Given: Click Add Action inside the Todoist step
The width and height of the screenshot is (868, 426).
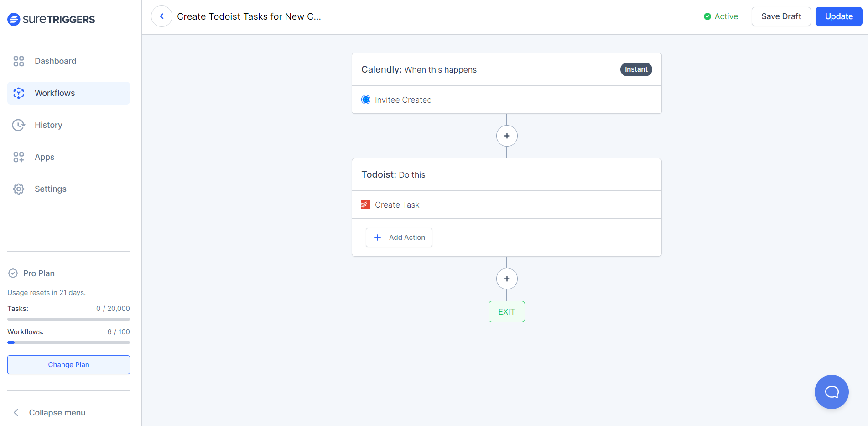Looking at the screenshot, I should [x=399, y=237].
